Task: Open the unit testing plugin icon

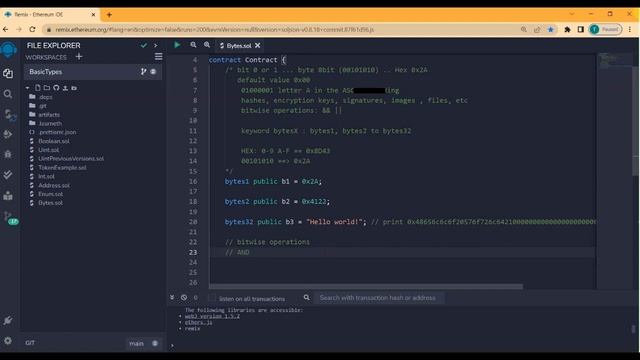Action: [8, 196]
